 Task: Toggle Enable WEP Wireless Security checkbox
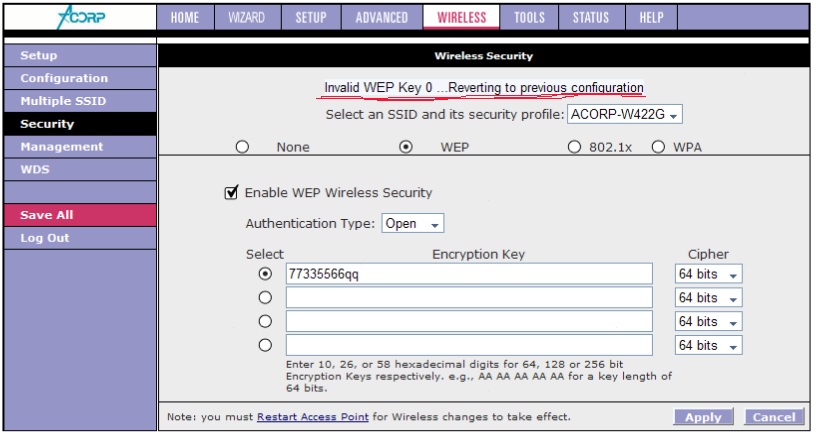pos(231,193)
